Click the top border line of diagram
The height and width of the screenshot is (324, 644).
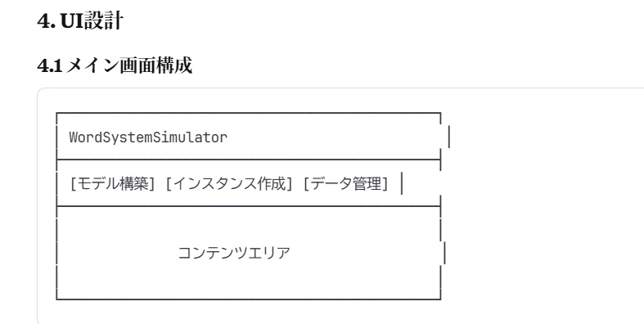(249, 113)
